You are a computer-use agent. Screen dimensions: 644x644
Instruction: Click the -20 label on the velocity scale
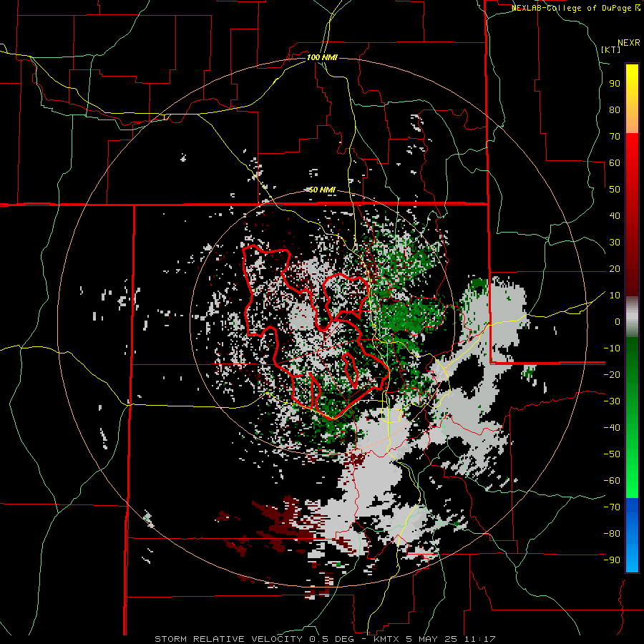coord(612,374)
